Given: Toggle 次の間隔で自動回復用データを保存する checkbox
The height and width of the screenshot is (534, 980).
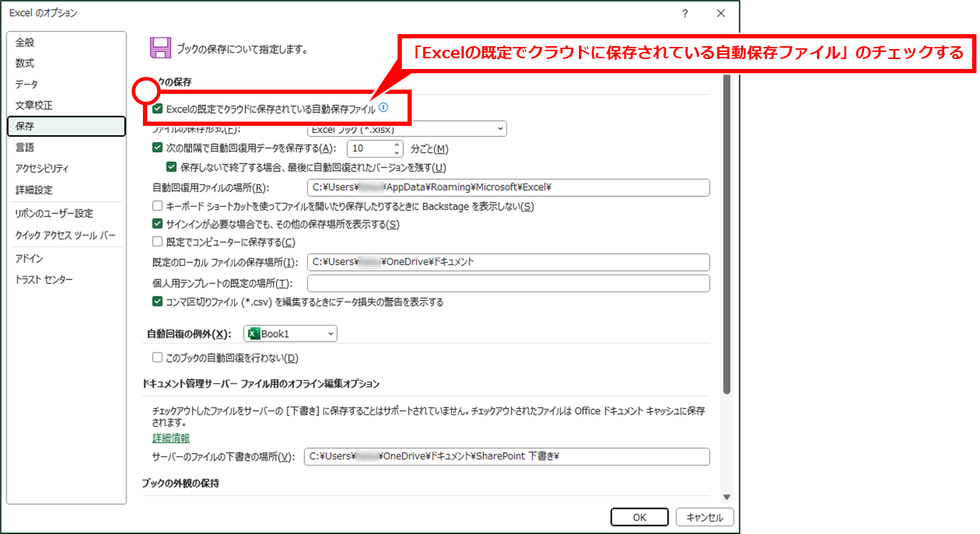Looking at the screenshot, I should pos(158,149).
